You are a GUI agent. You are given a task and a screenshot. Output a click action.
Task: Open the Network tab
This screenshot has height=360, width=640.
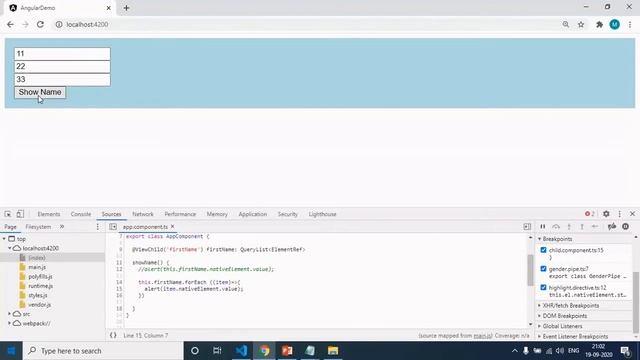[x=143, y=214]
